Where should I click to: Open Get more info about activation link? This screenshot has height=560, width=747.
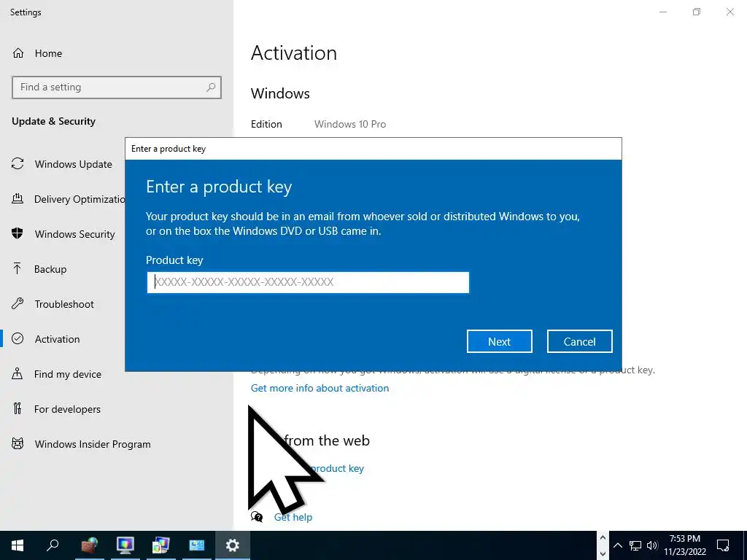[320, 388]
